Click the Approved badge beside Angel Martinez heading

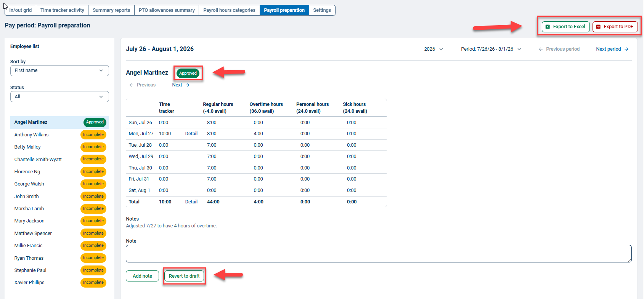tap(188, 73)
